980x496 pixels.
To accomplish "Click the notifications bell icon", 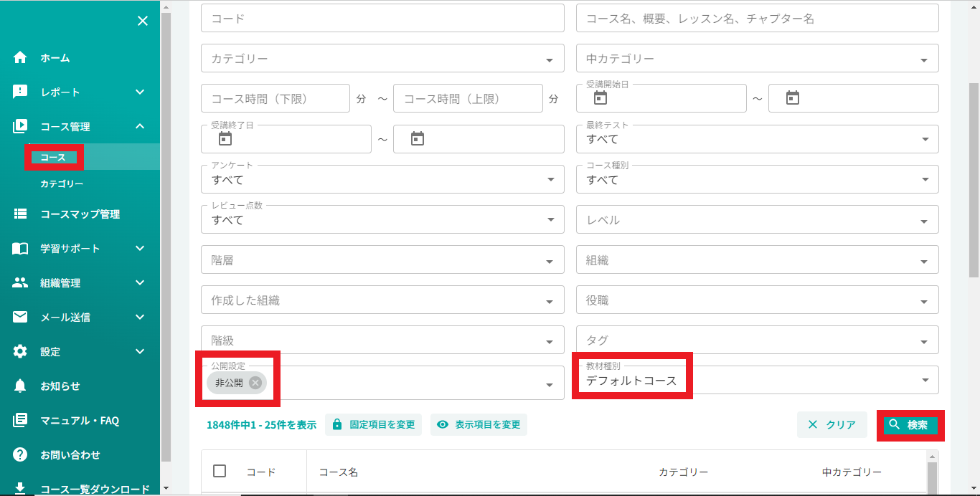I will tap(20, 386).
